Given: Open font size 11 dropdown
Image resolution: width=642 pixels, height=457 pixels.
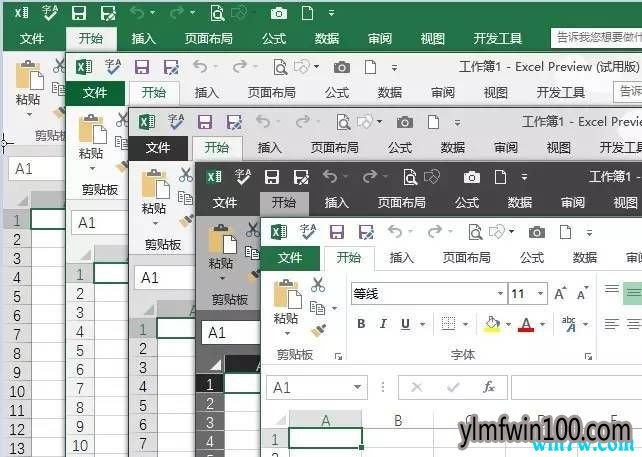Looking at the screenshot, I should coord(540,293).
